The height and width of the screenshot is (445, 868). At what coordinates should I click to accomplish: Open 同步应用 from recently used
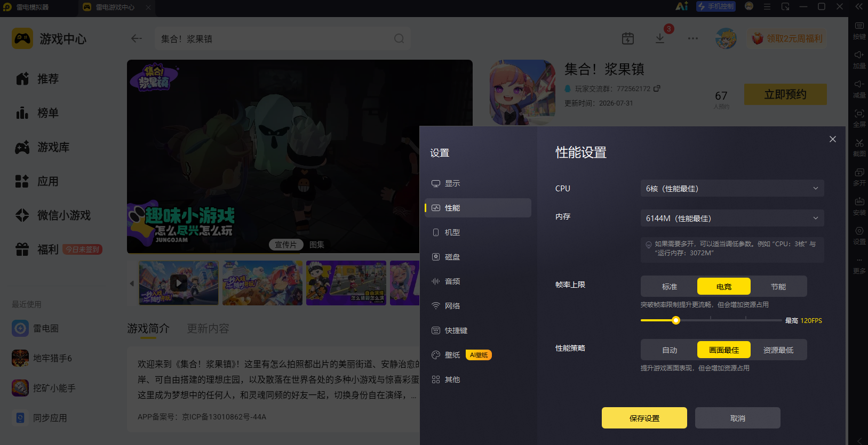(39, 418)
